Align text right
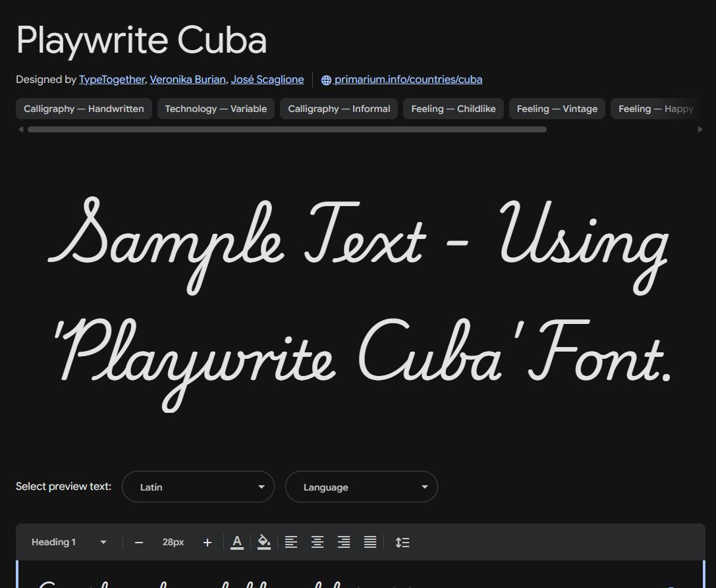Screen dimensions: 716x588 click(x=344, y=543)
